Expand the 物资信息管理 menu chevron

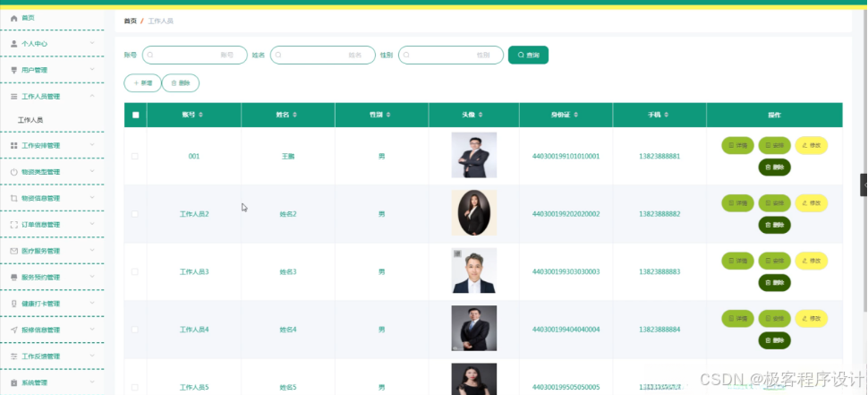click(x=92, y=198)
